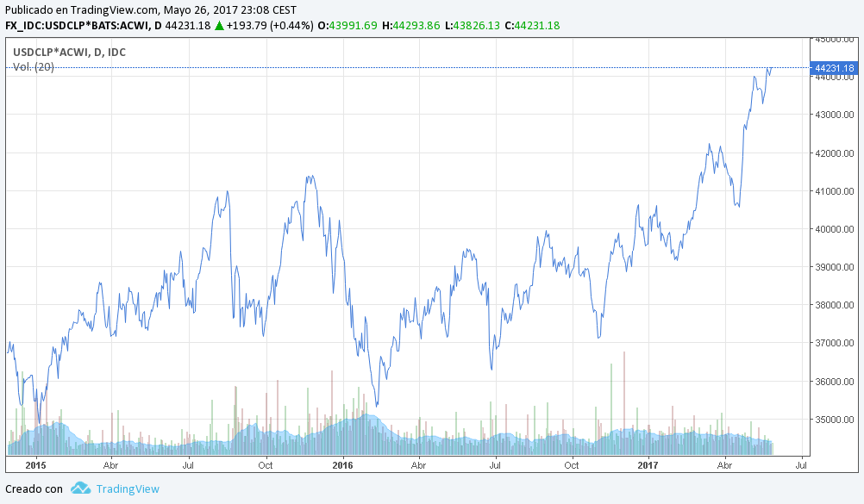Click the Oct label before 2016
The height and width of the screenshot is (504, 864).
point(266,465)
